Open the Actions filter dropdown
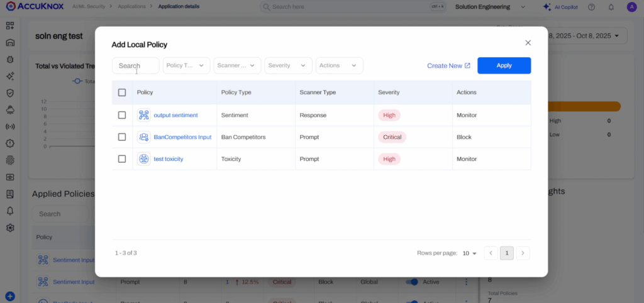 [x=339, y=65]
